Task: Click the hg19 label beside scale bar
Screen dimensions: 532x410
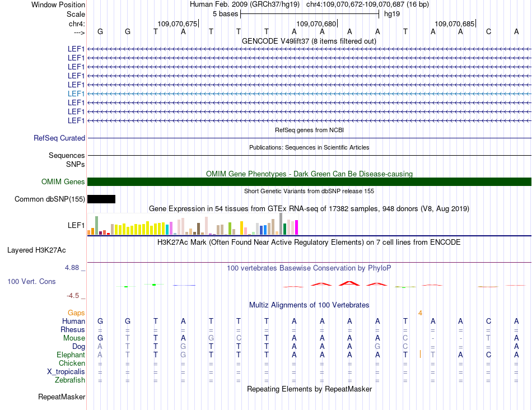Action: (x=392, y=14)
